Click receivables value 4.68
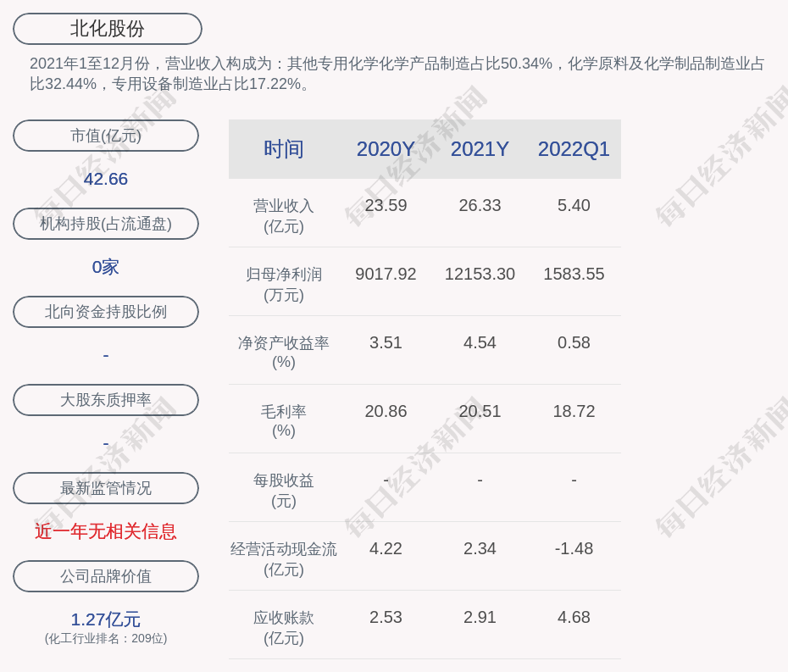The height and width of the screenshot is (672, 788). [574, 617]
